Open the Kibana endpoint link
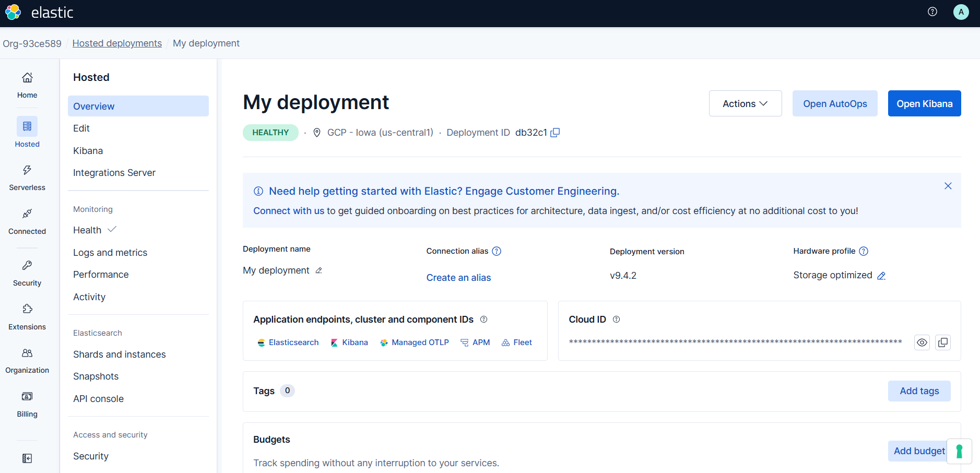The height and width of the screenshot is (473, 980). (349, 342)
